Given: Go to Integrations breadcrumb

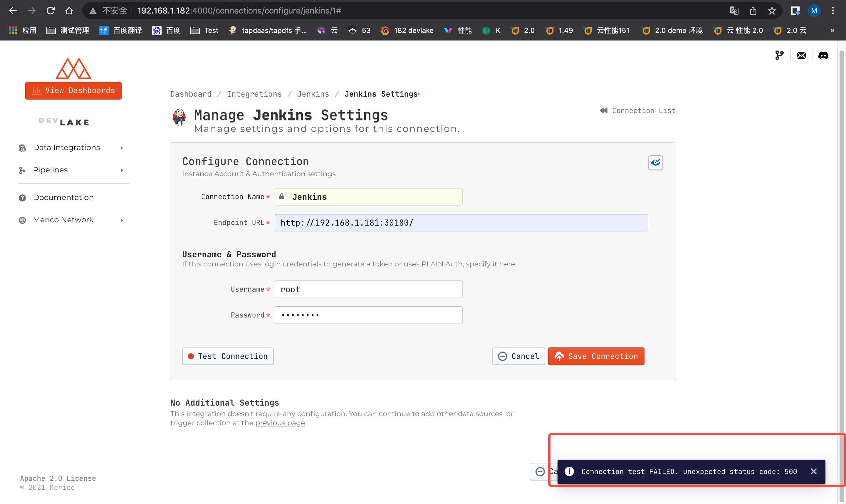Looking at the screenshot, I should pyautogui.click(x=254, y=94).
